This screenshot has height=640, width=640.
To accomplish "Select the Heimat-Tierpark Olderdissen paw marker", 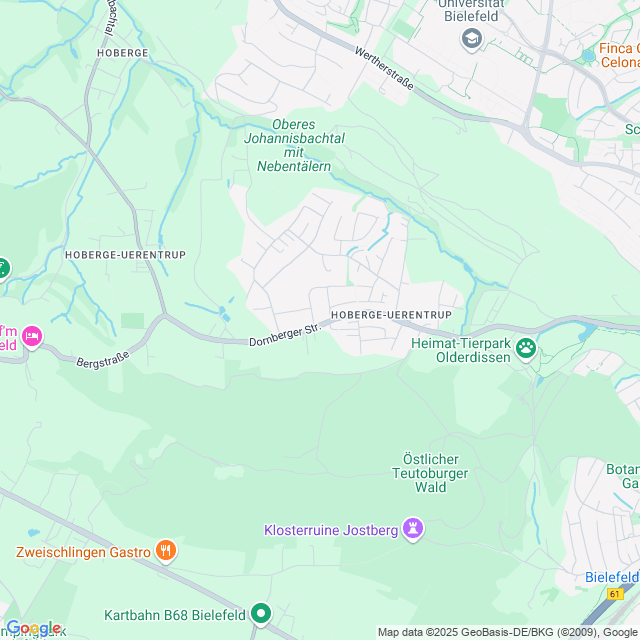I will point(526,349).
